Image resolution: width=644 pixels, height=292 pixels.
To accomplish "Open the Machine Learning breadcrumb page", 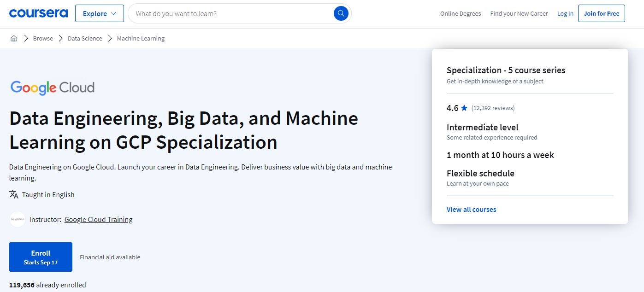I will 141,38.
